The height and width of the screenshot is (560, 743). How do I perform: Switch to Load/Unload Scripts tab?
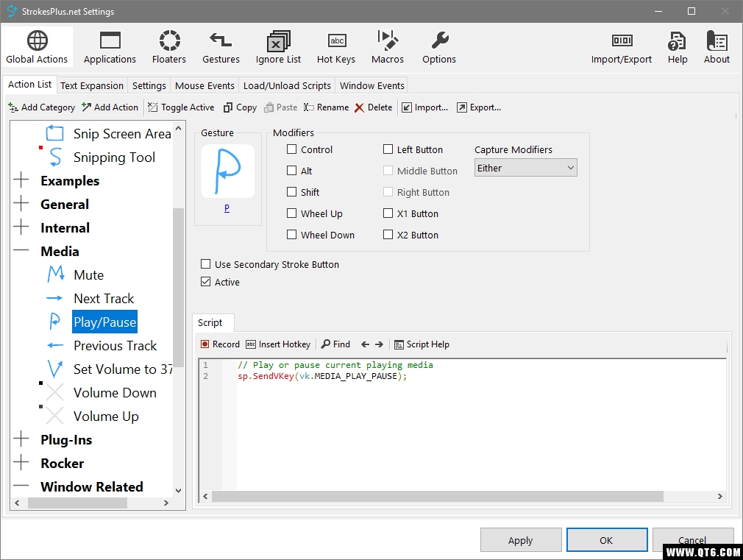tap(287, 86)
